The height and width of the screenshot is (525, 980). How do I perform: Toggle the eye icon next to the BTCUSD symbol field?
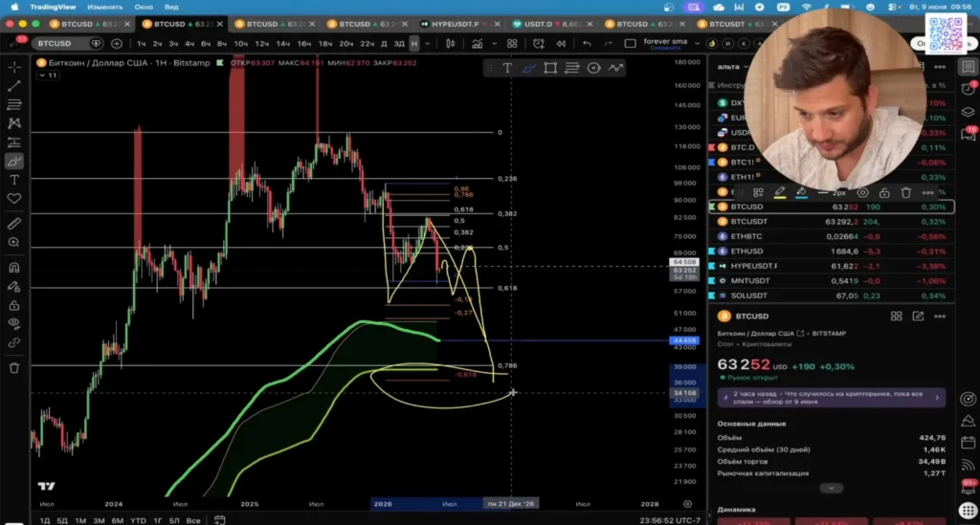[96, 43]
